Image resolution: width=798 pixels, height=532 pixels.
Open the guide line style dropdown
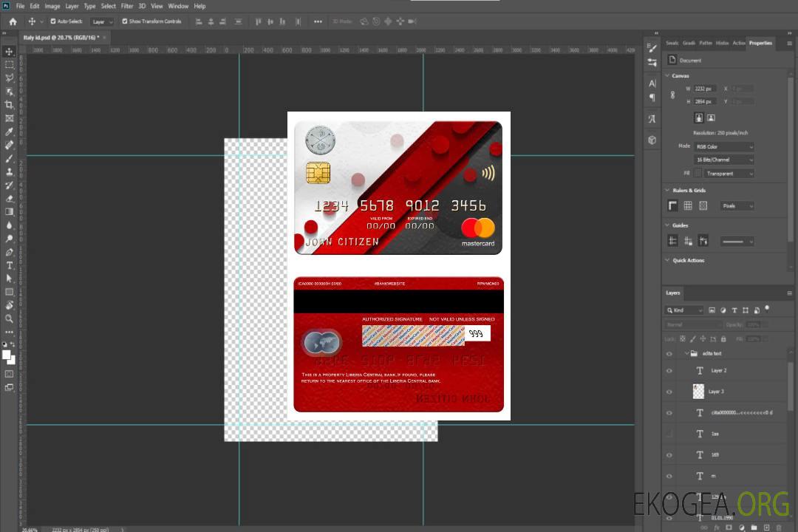[737, 242]
